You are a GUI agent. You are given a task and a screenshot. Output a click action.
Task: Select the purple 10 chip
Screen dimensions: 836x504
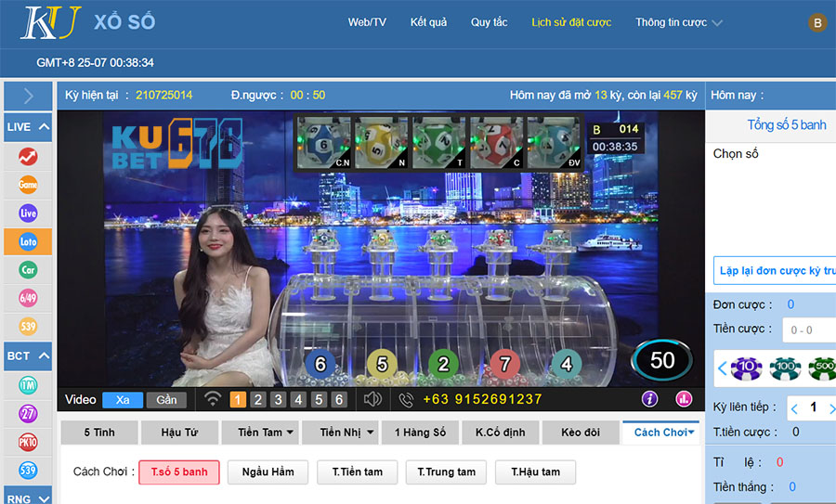(746, 368)
